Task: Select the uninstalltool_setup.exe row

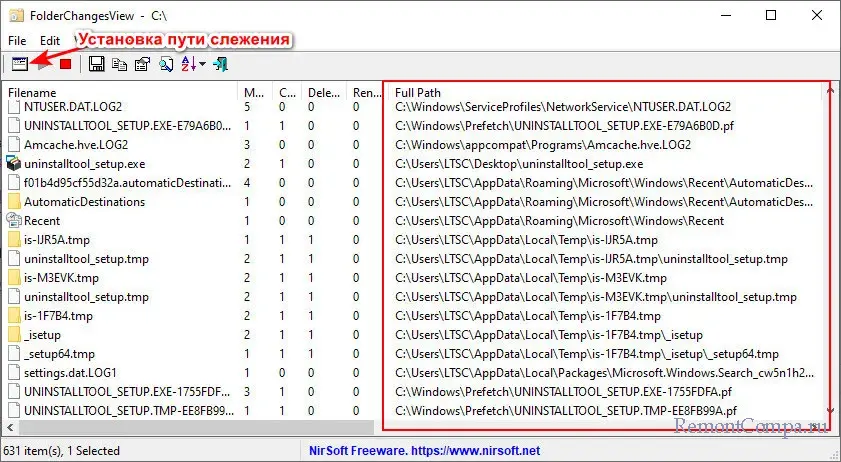Action: click(85, 164)
